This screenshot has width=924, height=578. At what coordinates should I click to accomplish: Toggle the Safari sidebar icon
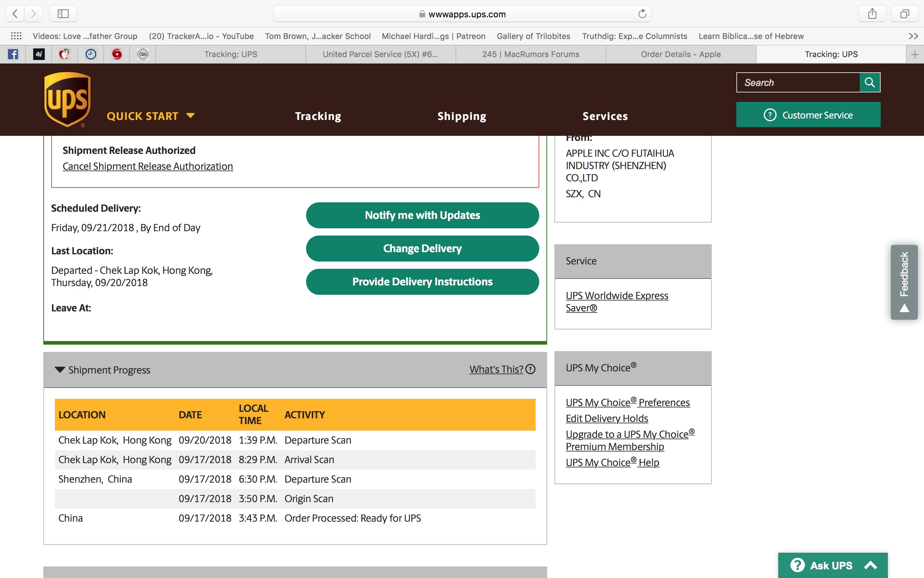click(x=63, y=14)
